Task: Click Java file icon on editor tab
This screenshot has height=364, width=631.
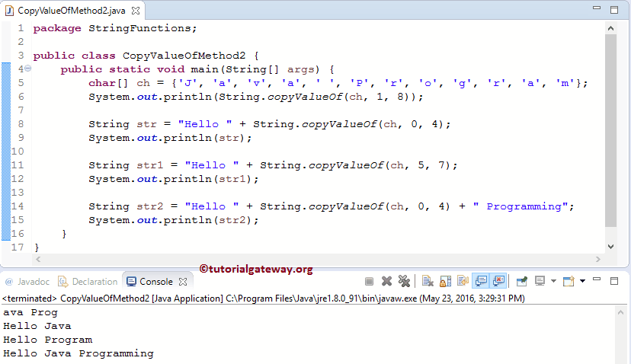Action: 9,11
